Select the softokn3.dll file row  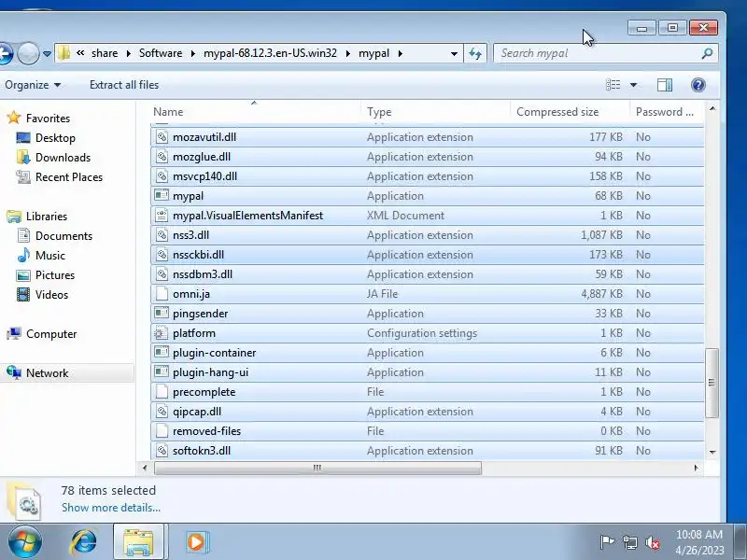[x=428, y=451]
